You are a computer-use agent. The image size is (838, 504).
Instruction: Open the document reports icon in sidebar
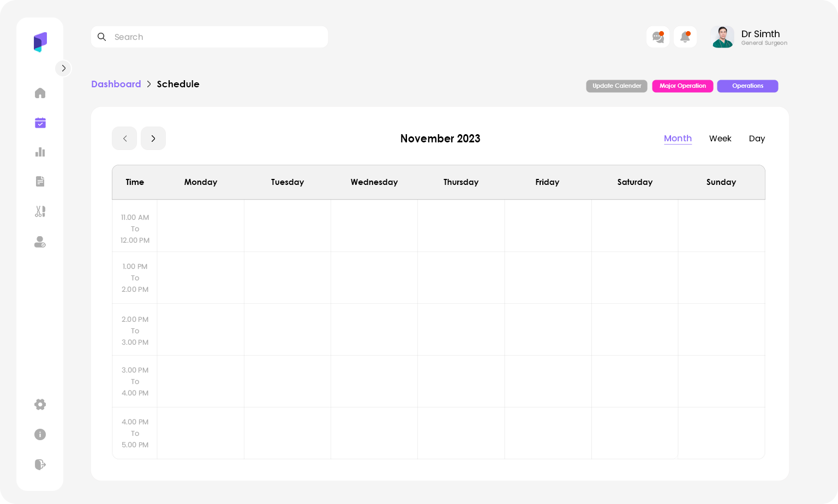(40, 182)
